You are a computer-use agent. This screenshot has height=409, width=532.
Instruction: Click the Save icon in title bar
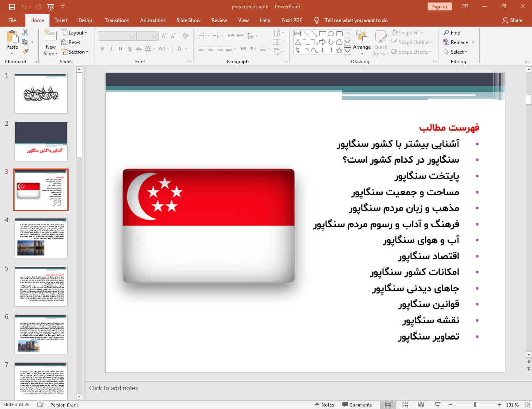click(x=12, y=7)
